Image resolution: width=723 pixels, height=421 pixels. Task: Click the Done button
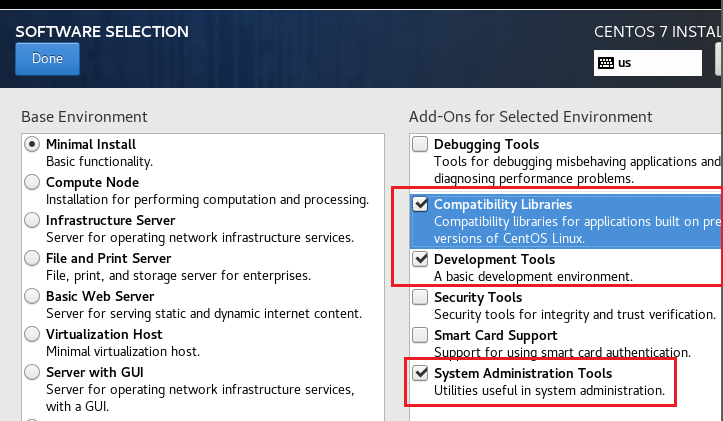point(47,59)
